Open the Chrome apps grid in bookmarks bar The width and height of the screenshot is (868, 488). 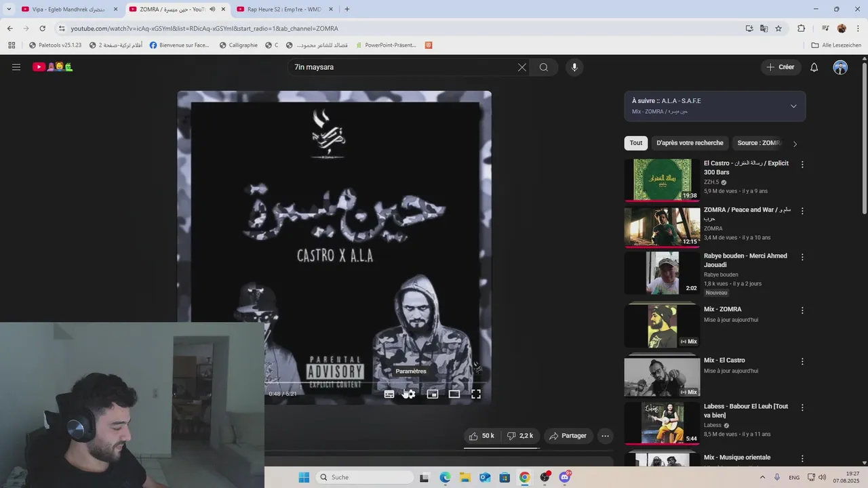pos(12,45)
